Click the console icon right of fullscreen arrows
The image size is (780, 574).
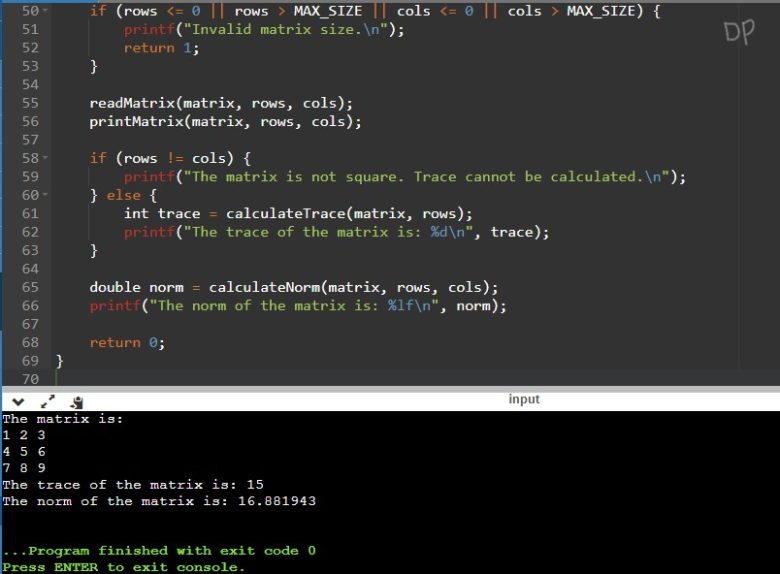77,402
